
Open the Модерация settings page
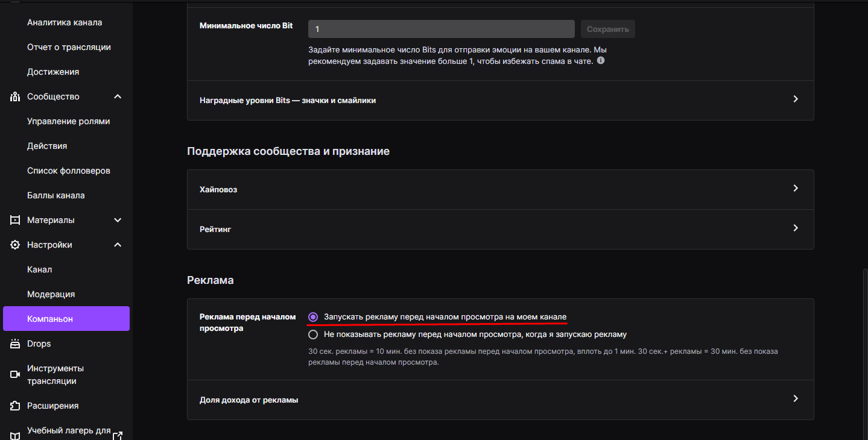(51, 294)
